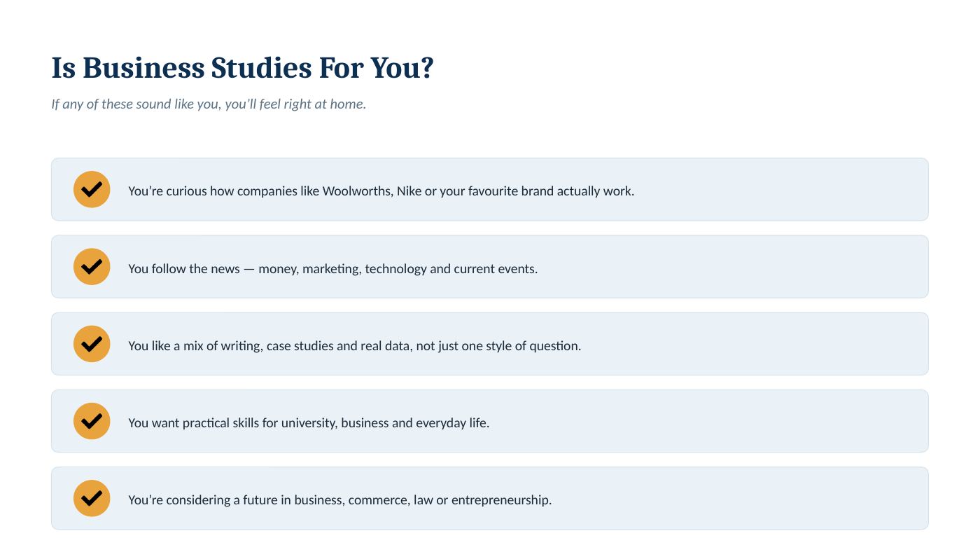Click the check icon beside 'considering a future'
This screenshot has height=552, width=980.
coord(92,498)
